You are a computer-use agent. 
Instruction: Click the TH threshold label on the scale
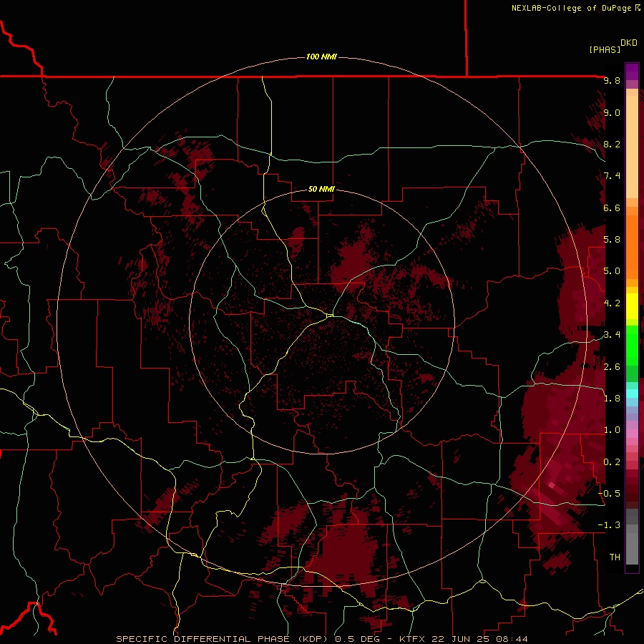tap(615, 557)
